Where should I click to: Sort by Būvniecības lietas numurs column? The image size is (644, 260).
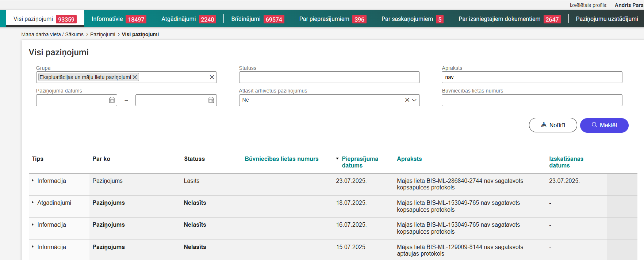tap(281, 159)
